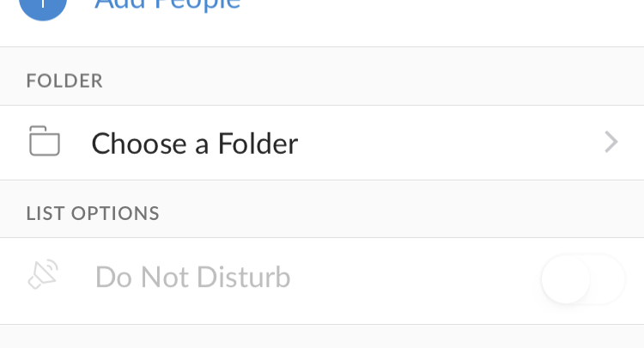Toggle the Do Not Disturb switch

click(x=582, y=279)
